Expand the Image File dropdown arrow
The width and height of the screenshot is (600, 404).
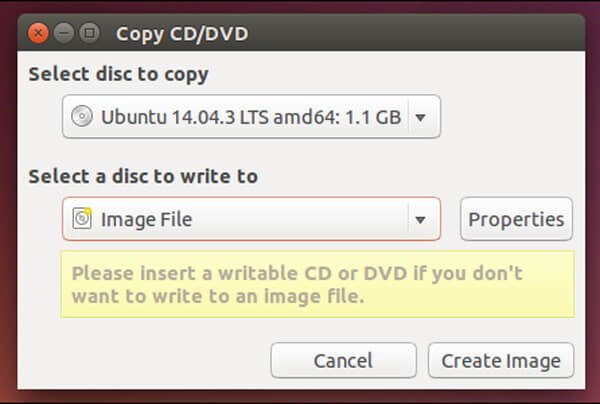pyautogui.click(x=421, y=219)
